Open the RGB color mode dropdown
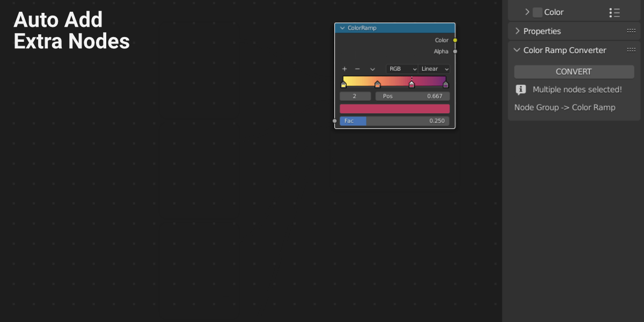The width and height of the screenshot is (644, 322). [402, 69]
